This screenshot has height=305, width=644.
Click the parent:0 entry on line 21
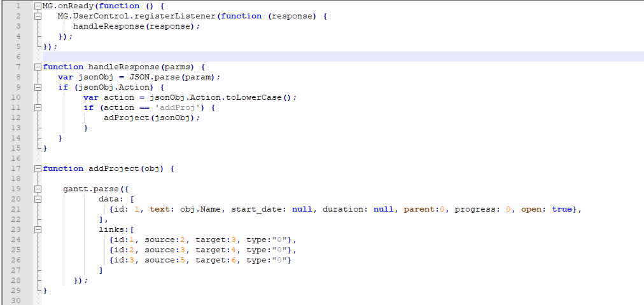point(424,209)
